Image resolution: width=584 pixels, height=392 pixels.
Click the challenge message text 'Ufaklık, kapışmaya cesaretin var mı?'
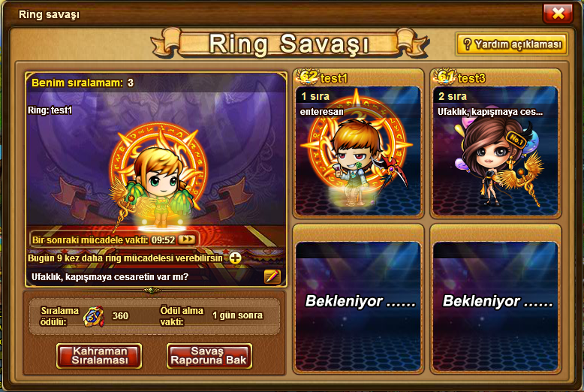(110, 277)
